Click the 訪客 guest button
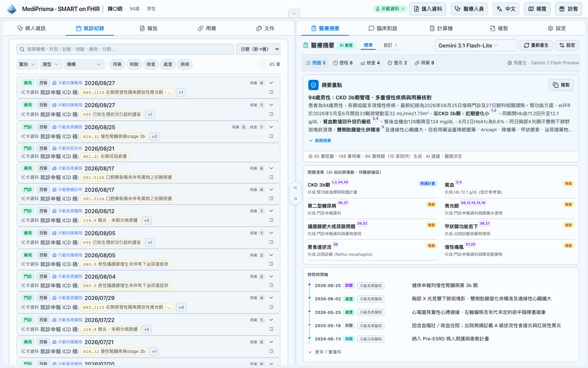 point(569,9)
